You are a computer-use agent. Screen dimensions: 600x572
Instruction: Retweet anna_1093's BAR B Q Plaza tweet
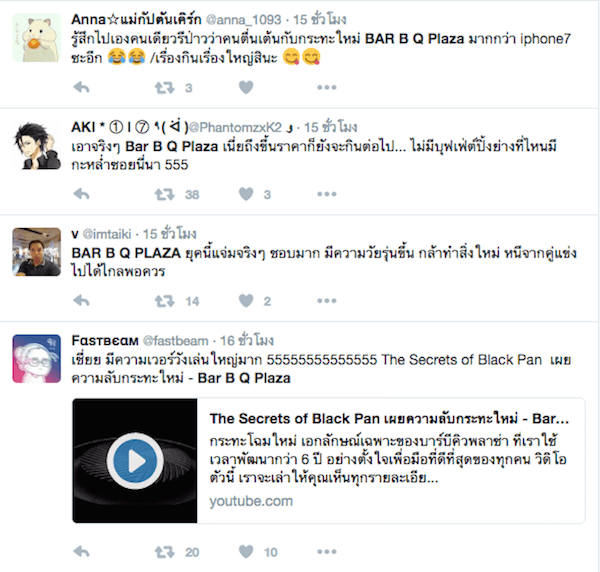[x=165, y=88]
